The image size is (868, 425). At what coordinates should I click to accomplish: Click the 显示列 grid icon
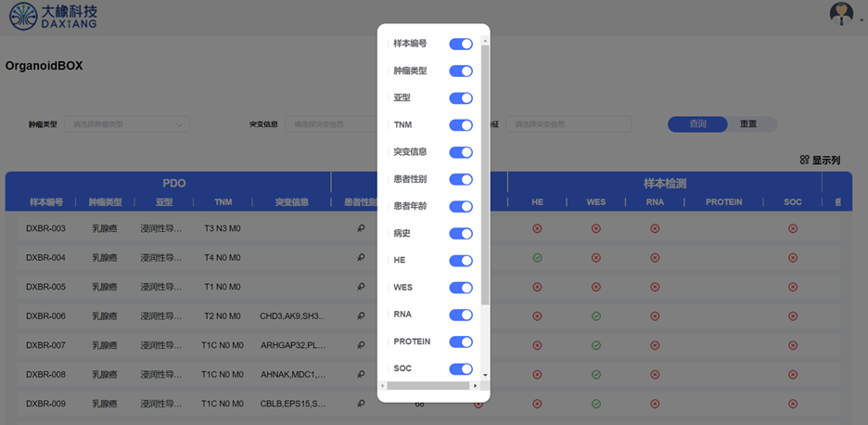(805, 161)
